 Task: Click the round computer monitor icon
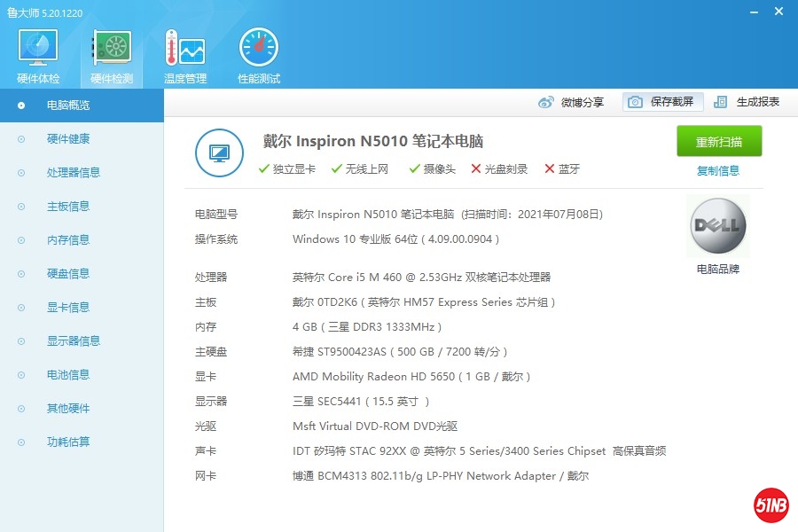click(219, 153)
